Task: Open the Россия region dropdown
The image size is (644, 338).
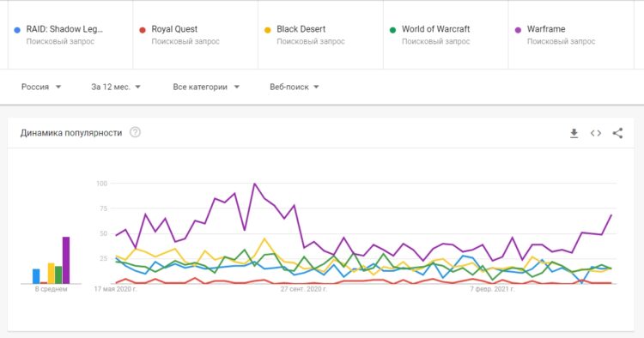Action: (x=41, y=87)
